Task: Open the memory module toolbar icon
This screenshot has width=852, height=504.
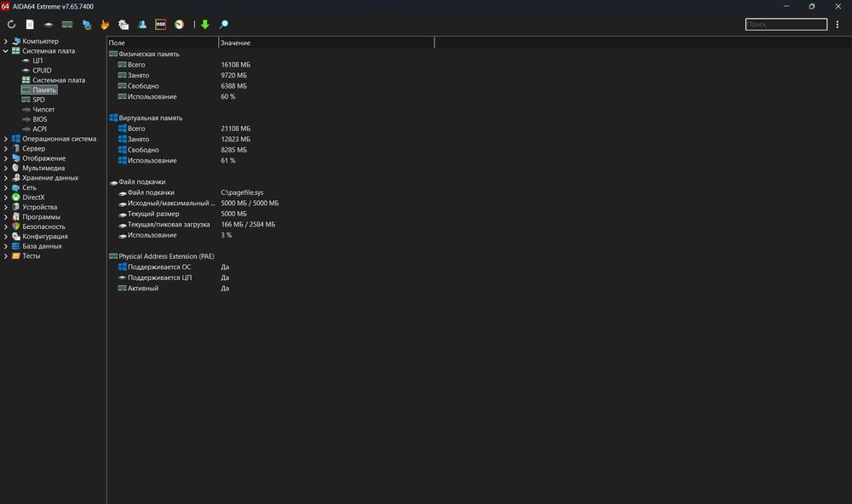Action: click(x=67, y=25)
